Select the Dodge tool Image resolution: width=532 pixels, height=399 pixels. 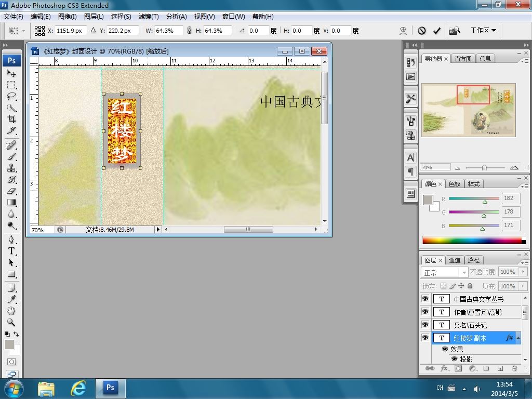[x=11, y=225]
